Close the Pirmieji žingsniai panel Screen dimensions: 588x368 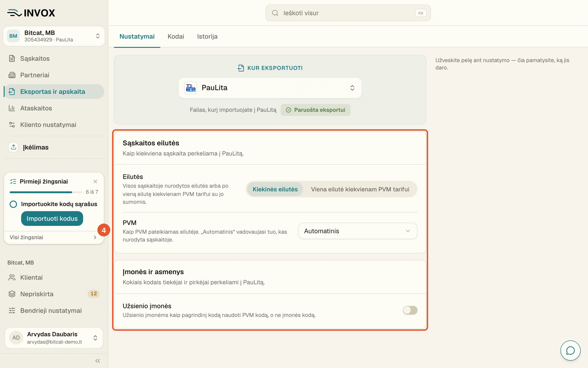(95, 181)
